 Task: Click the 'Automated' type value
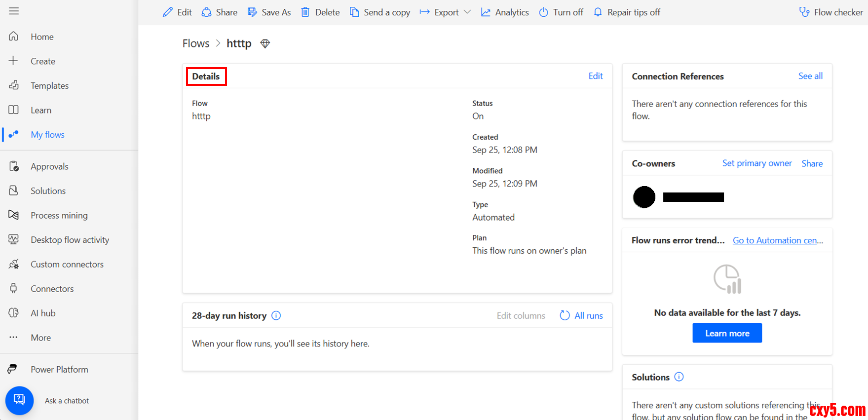pyautogui.click(x=493, y=217)
